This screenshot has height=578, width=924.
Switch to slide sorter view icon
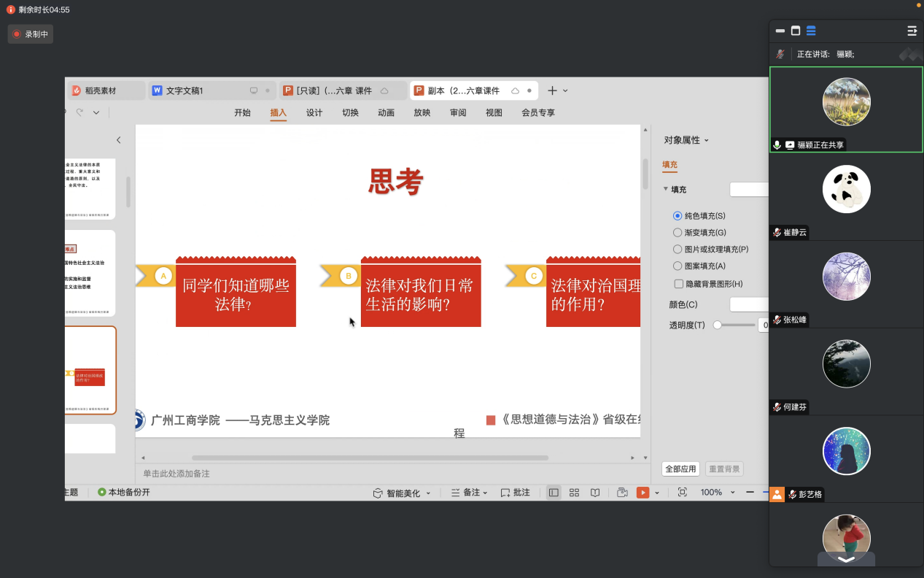click(x=574, y=493)
